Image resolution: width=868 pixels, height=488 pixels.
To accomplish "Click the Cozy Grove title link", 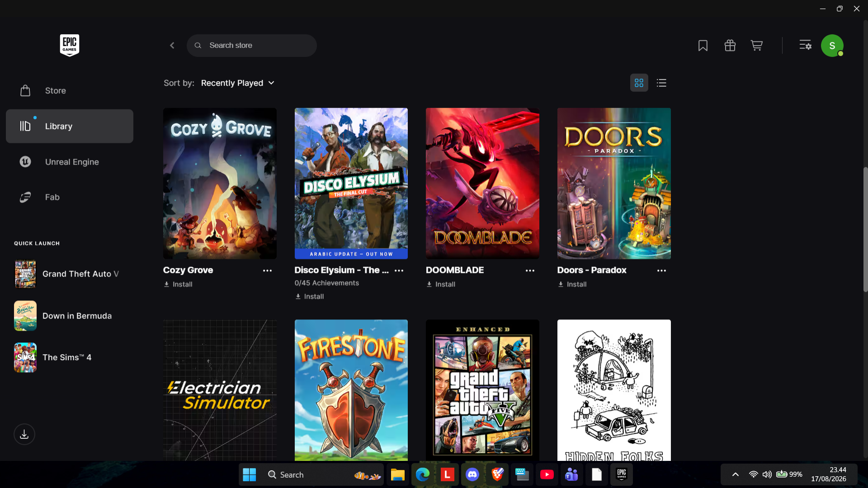I will [x=188, y=270].
